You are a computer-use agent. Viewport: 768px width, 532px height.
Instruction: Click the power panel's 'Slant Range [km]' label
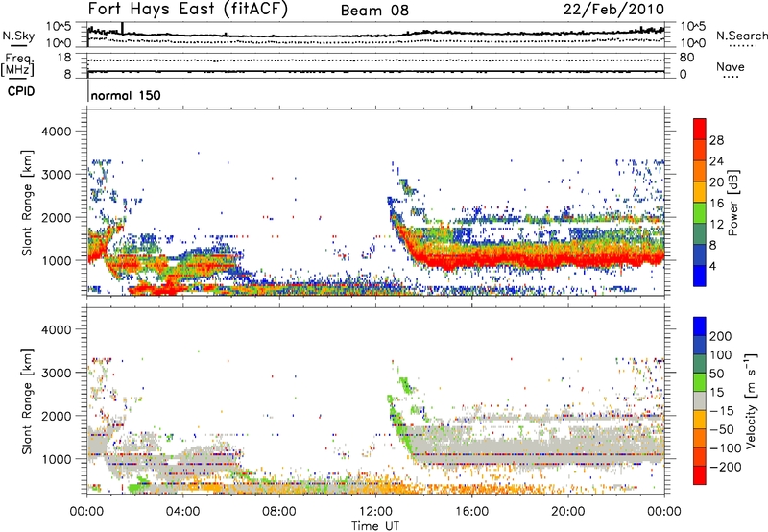pyautogui.click(x=27, y=203)
